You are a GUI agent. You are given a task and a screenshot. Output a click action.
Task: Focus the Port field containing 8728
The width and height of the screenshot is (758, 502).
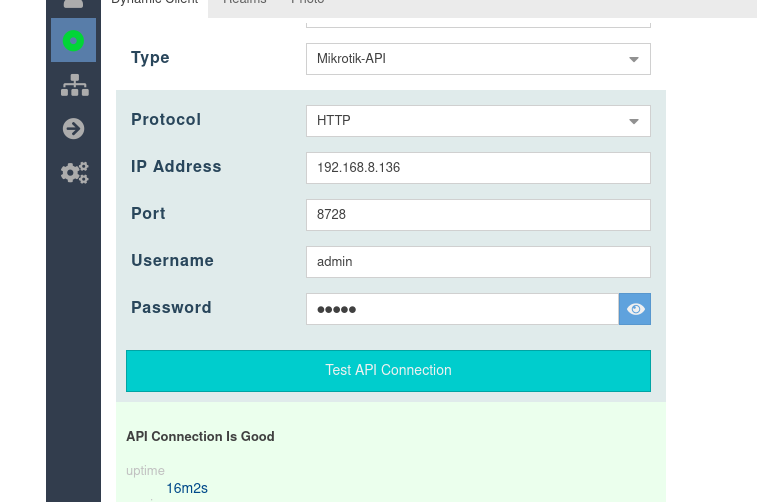(478, 215)
